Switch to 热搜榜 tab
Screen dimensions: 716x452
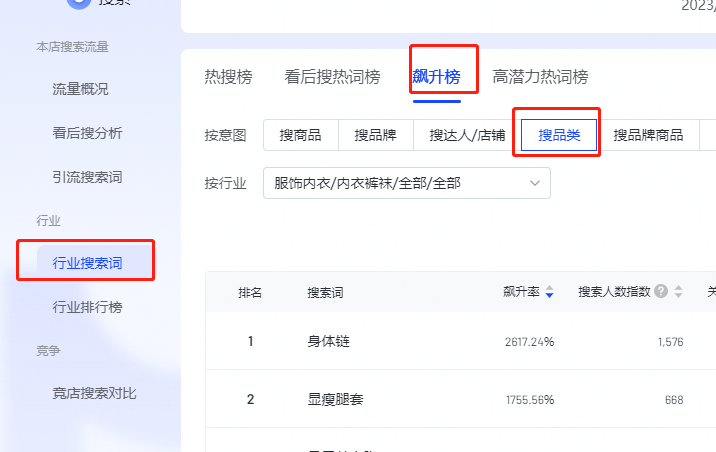coord(228,76)
